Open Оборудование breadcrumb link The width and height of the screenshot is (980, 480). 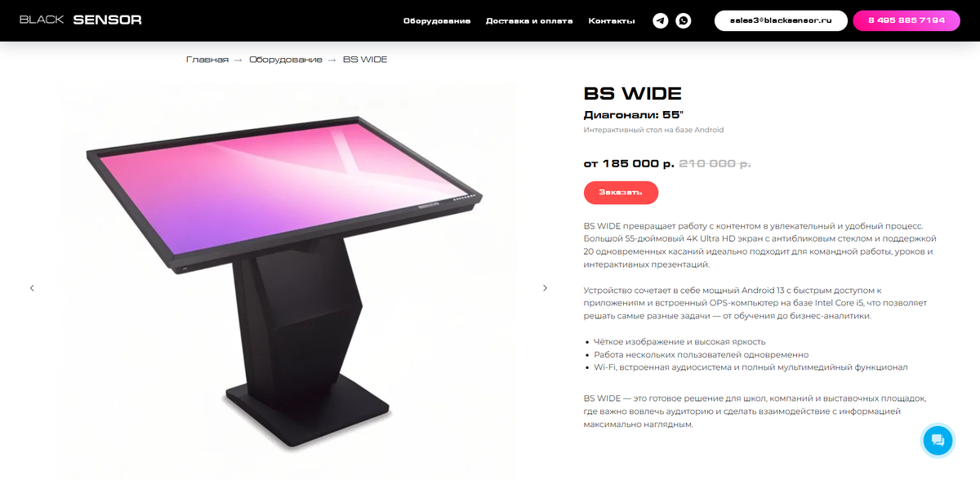click(286, 60)
